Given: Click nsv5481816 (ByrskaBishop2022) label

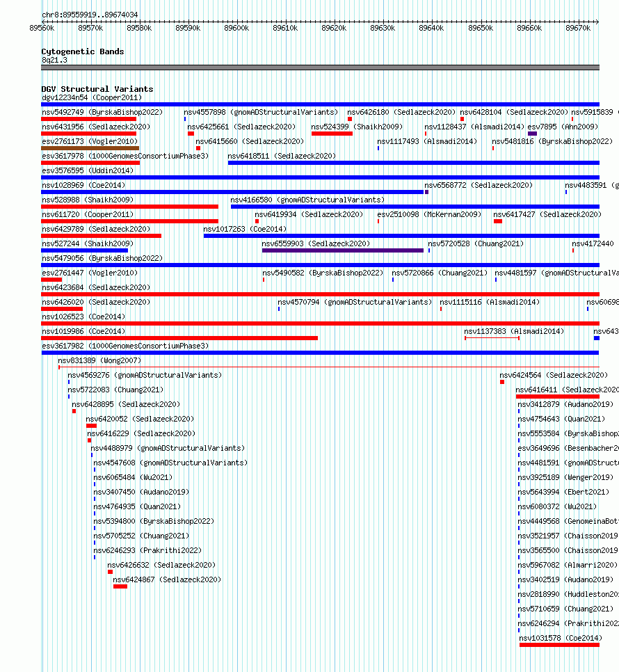Looking at the screenshot, I should (x=552, y=141).
